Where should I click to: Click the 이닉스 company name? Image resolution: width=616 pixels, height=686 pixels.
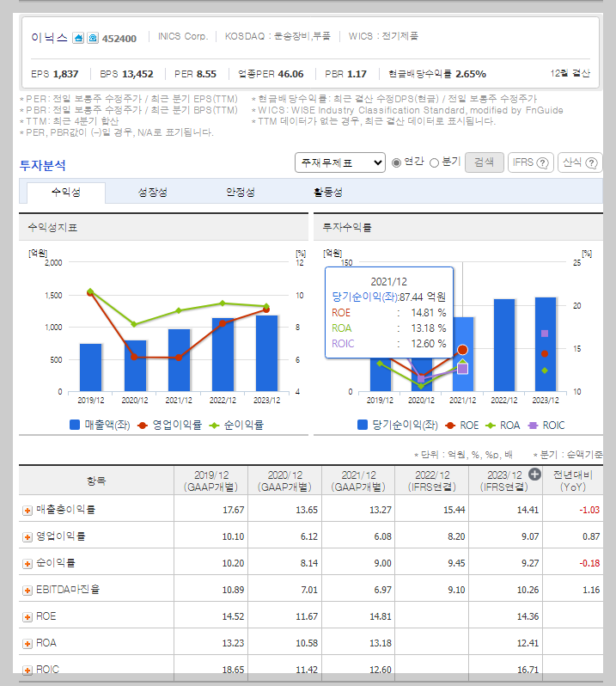pyautogui.click(x=50, y=38)
